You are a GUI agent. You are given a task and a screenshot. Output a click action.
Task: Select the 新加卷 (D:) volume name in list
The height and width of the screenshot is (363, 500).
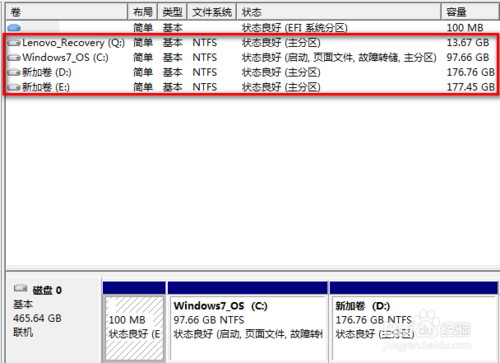tap(47, 72)
